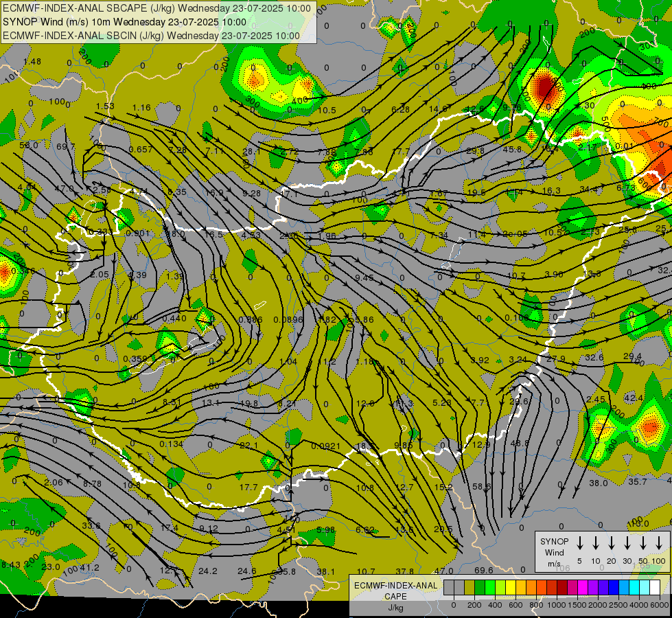Click the 30 m/s wind arrow in legend
Image resolution: width=672 pixels, height=618 pixels.
[x=627, y=543]
